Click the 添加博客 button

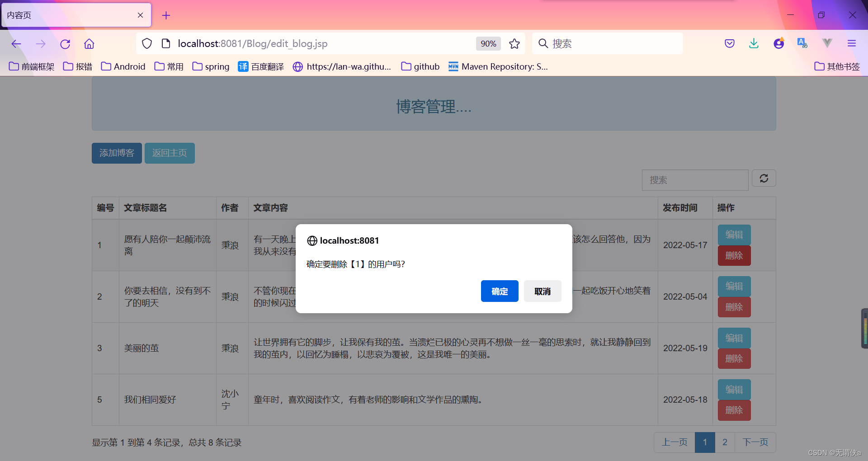point(117,153)
